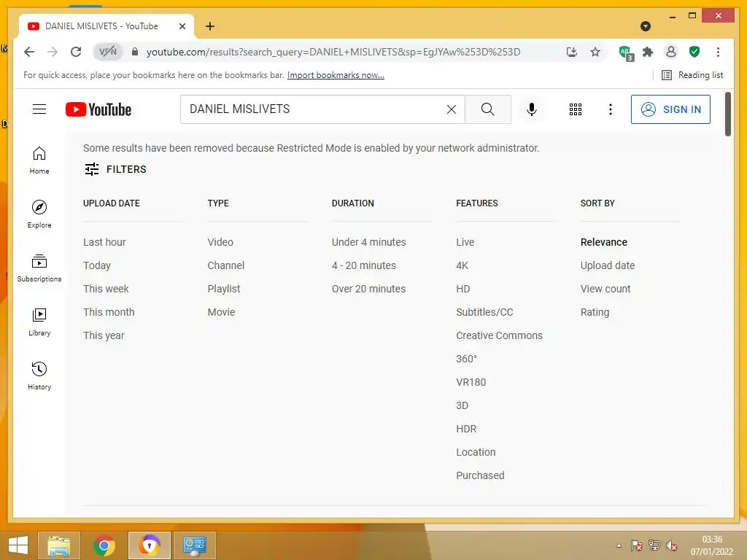Reload the page with the refresh icon
Image resolution: width=747 pixels, height=560 pixels.
point(76,52)
